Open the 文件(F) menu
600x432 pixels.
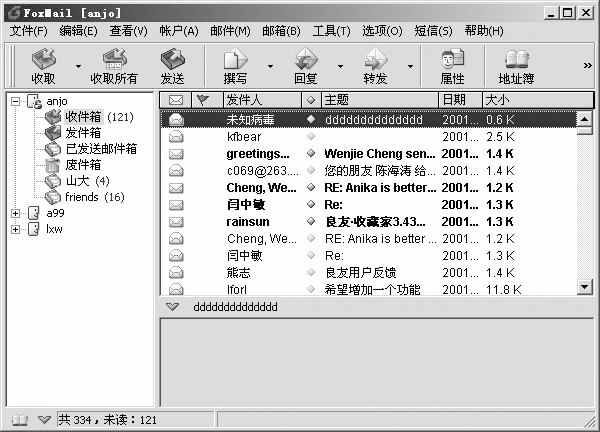28,31
